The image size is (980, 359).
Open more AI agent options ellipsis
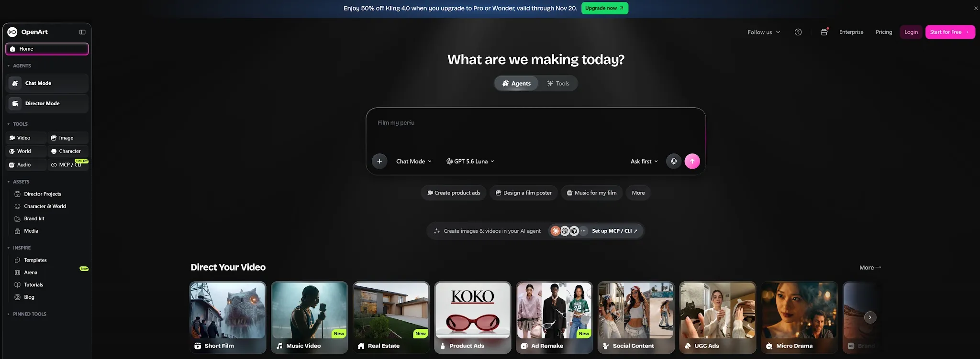point(583,231)
